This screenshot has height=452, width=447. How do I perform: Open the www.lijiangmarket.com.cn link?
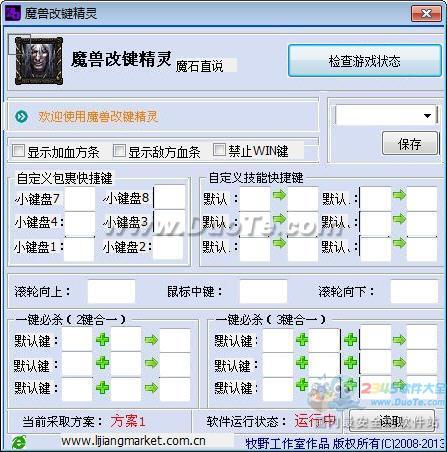[x=133, y=441]
